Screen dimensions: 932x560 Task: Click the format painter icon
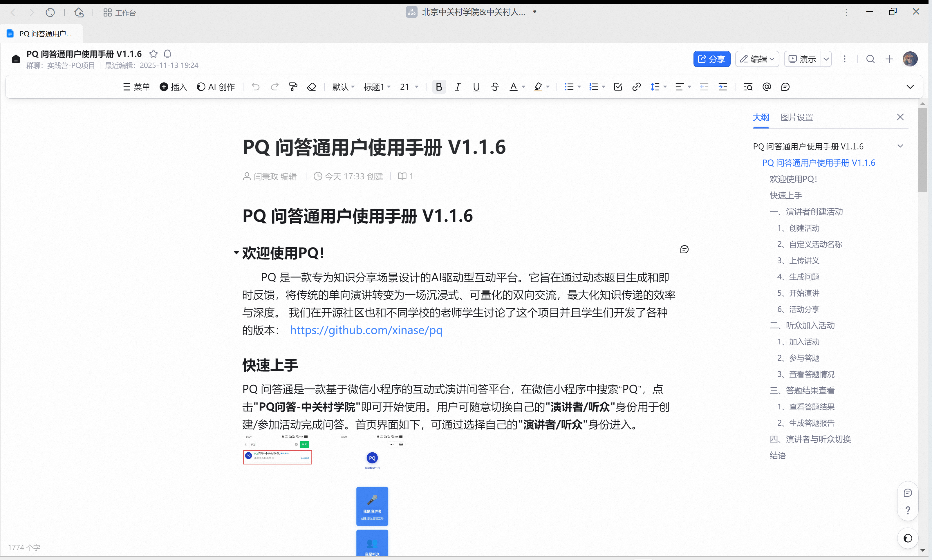tap(293, 87)
